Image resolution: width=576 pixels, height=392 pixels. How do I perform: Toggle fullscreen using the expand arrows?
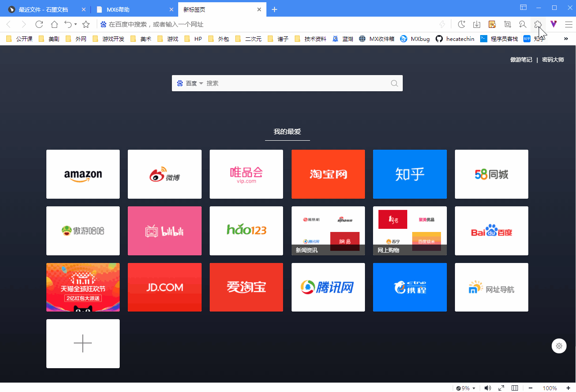[x=501, y=388]
